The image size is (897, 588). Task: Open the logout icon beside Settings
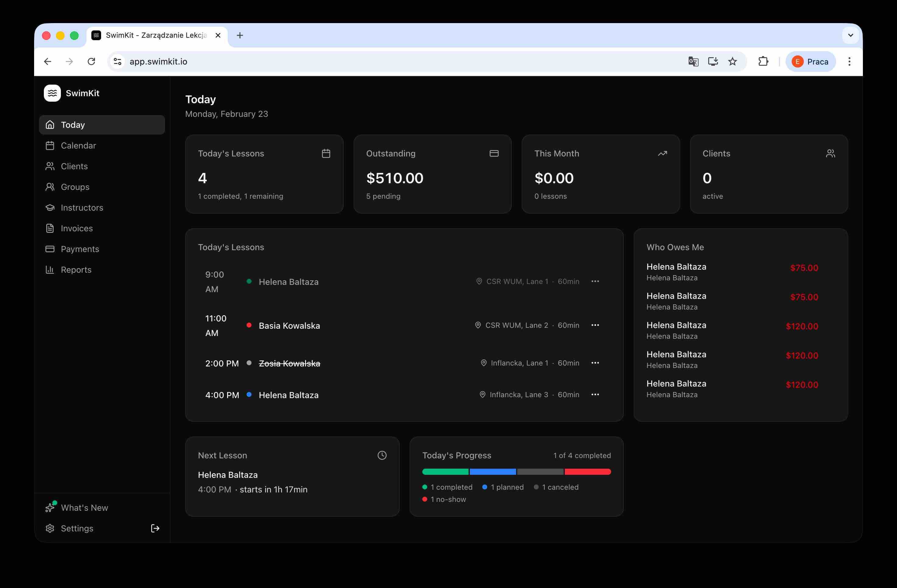point(155,528)
